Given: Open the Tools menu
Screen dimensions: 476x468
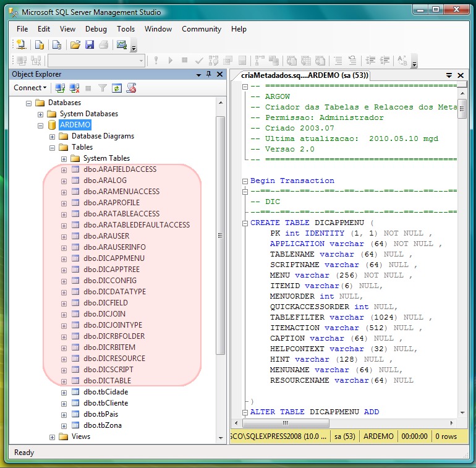Looking at the screenshot, I should coord(125,29).
